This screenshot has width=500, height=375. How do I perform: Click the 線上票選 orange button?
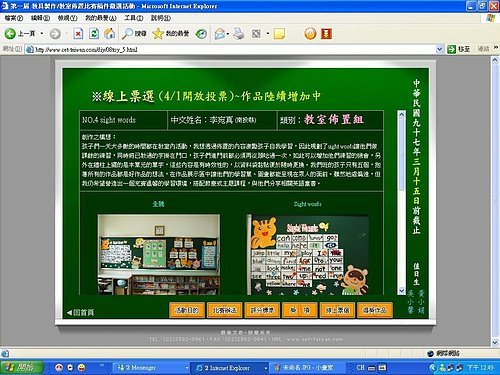(x=337, y=310)
